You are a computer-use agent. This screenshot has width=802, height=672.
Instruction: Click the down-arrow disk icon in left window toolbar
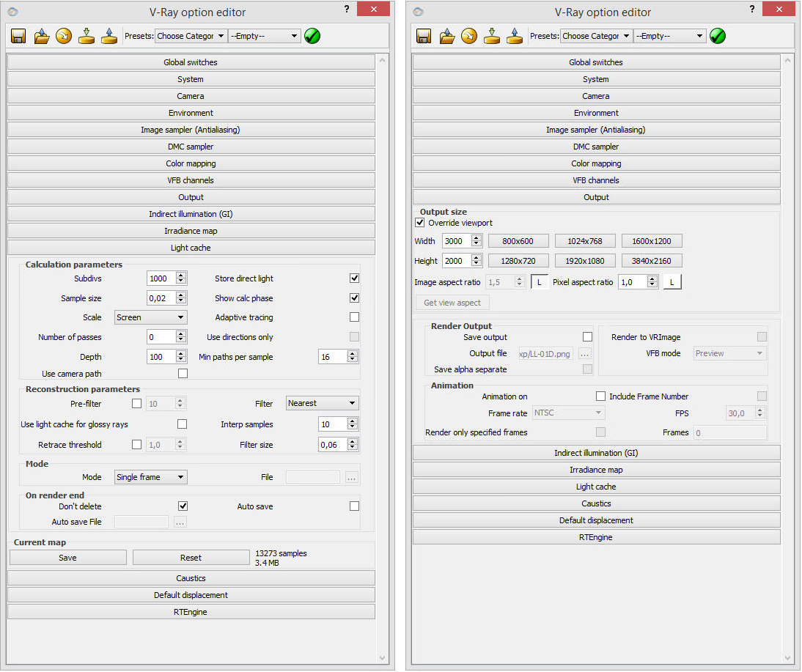coord(87,36)
